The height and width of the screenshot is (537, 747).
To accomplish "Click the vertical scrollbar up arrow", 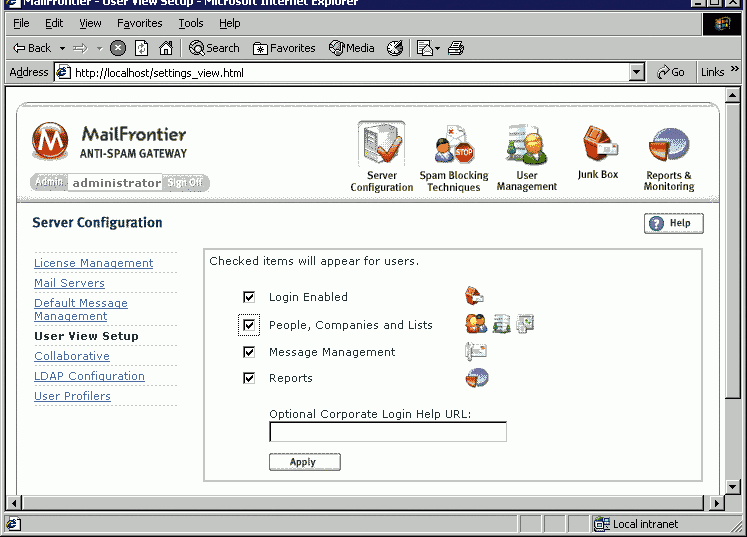I will pyautogui.click(x=733, y=95).
